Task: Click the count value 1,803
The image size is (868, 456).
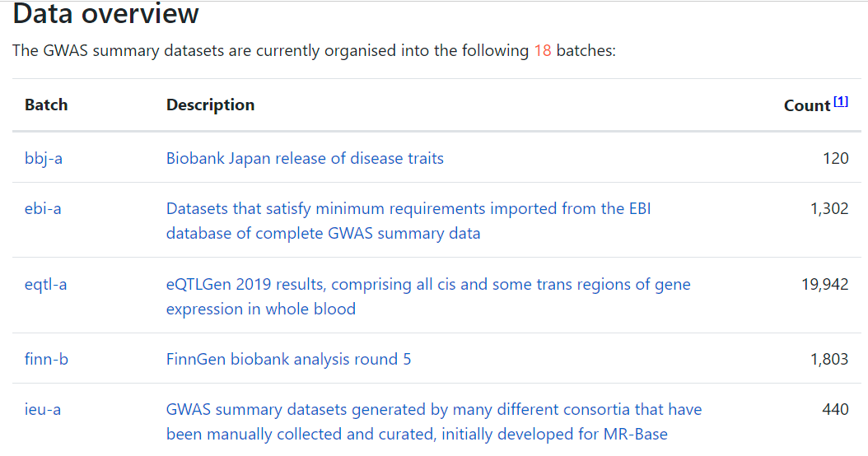Action: coord(829,359)
